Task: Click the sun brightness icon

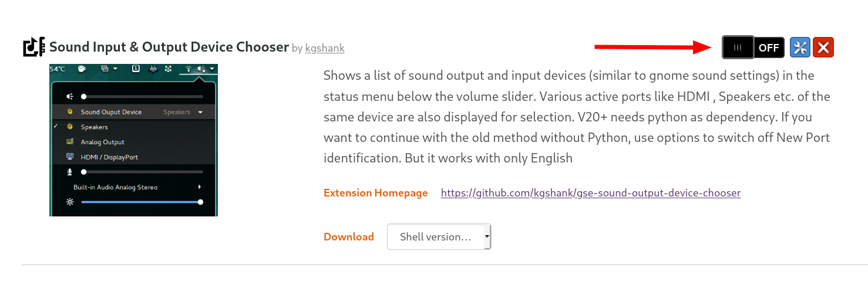Action: point(70,202)
